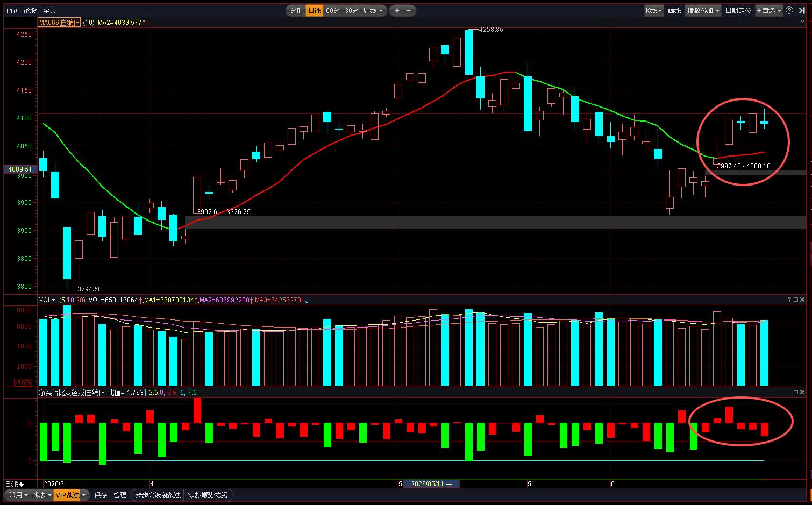Open the K线 chart type dropdown

tap(654, 10)
